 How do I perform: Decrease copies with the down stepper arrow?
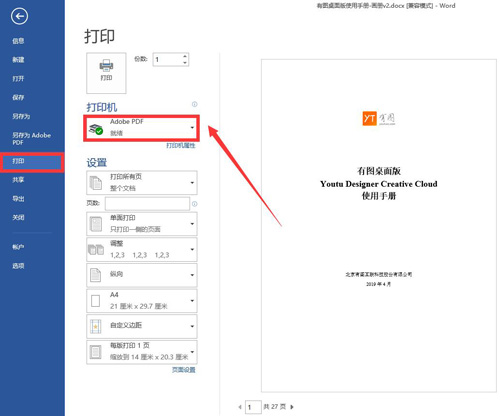(185, 63)
